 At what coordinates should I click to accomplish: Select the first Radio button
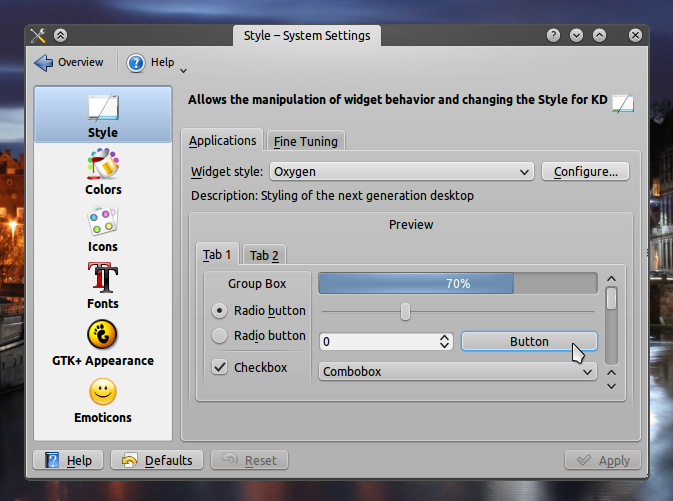click(219, 310)
